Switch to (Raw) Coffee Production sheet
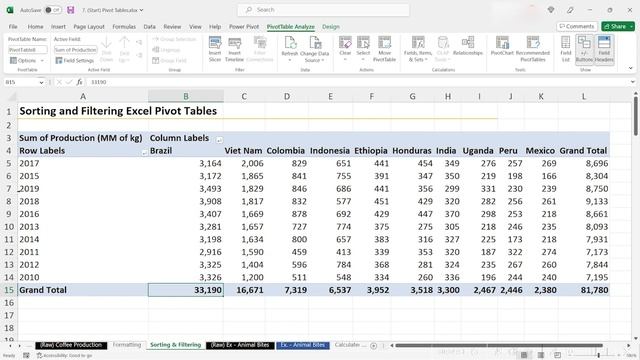 pos(71,345)
